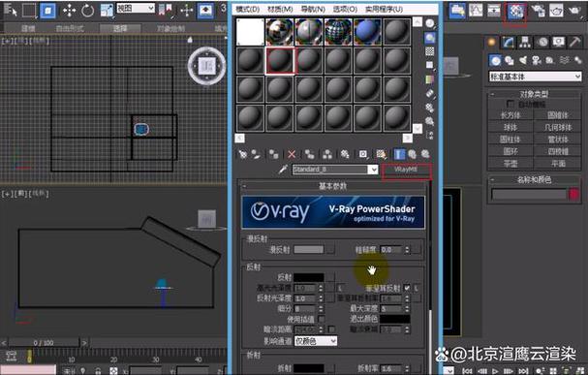Image resolution: width=588 pixels, height=375 pixels.
Task: Open the 模式(D) menu in Material Editor
Action: click(248, 9)
